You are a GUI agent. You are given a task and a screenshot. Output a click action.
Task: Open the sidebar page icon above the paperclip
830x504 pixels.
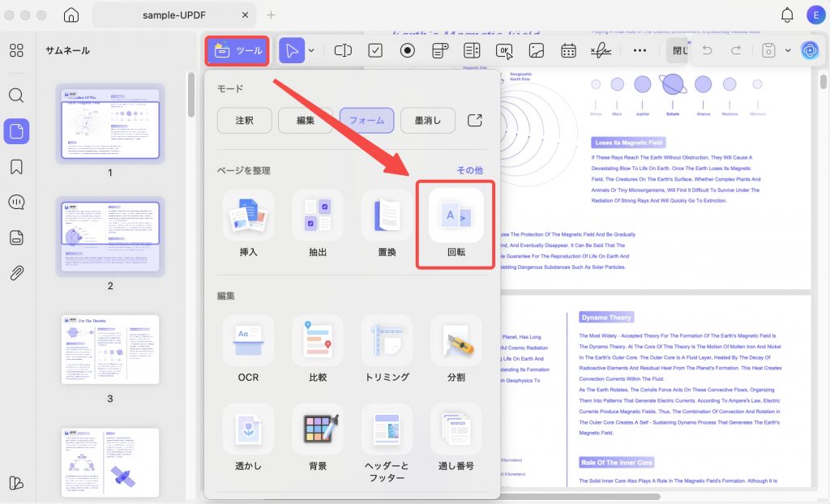pyautogui.click(x=16, y=237)
